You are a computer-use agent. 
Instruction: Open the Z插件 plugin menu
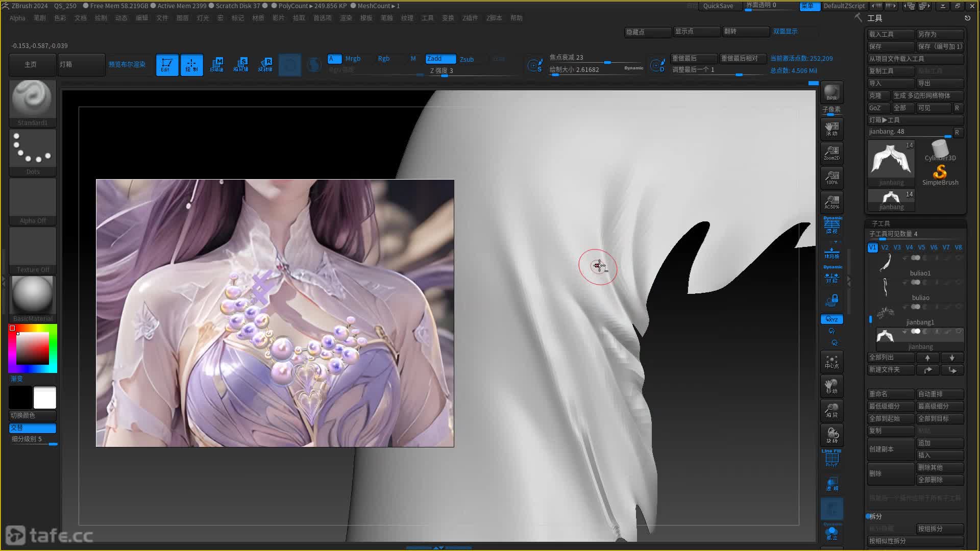(x=470, y=18)
